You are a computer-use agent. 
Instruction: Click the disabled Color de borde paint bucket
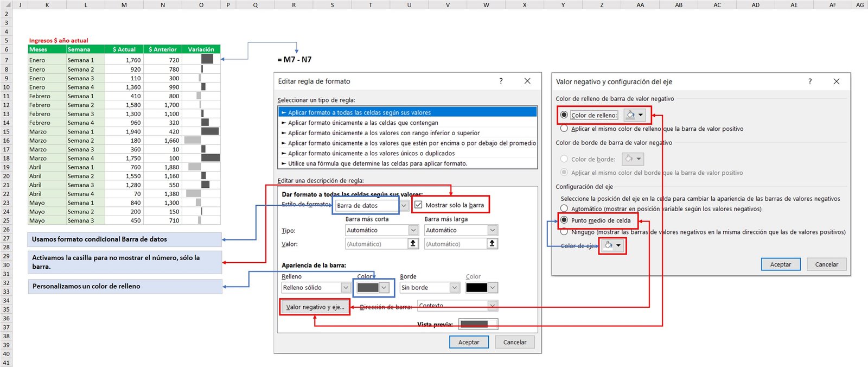(633, 159)
